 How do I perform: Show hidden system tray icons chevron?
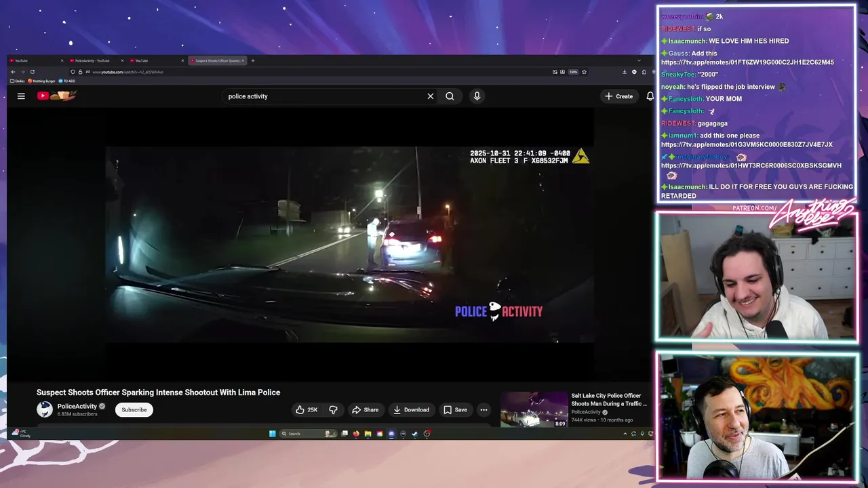(x=625, y=434)
